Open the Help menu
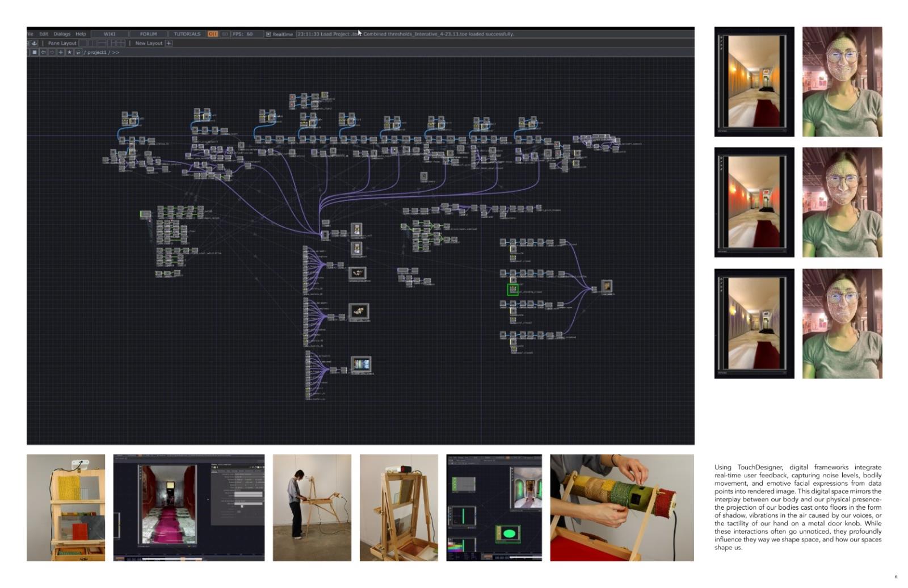908x588 pixels. [81, 34]
